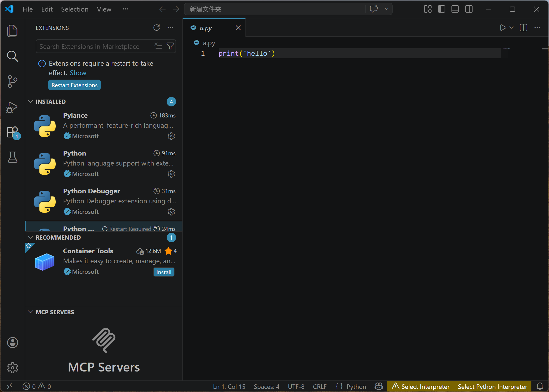Open Python extension manage gear
This screenshot has height=392, width=549.
(x=171, y=174)
